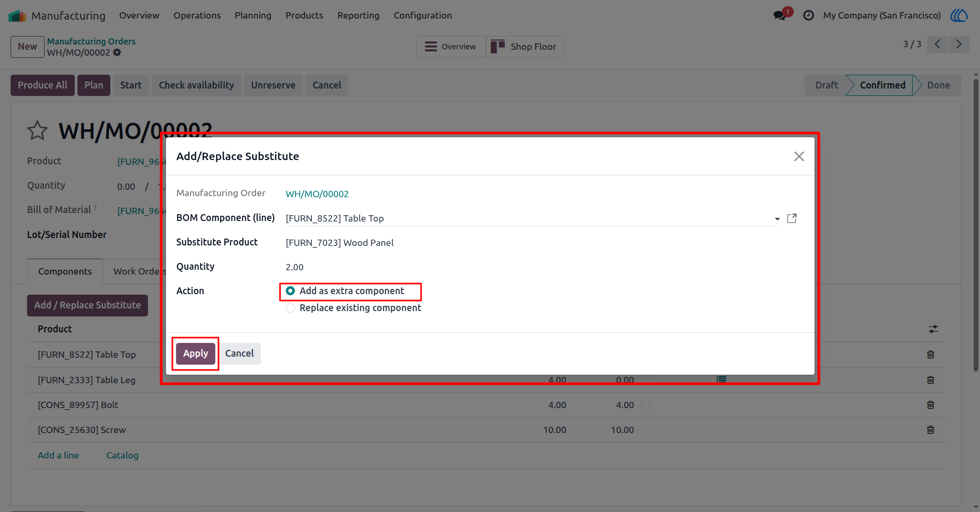Screen dimensions: 980x512
Task: Click Cancel in the substitute dialog
Action: coord(240,354)
